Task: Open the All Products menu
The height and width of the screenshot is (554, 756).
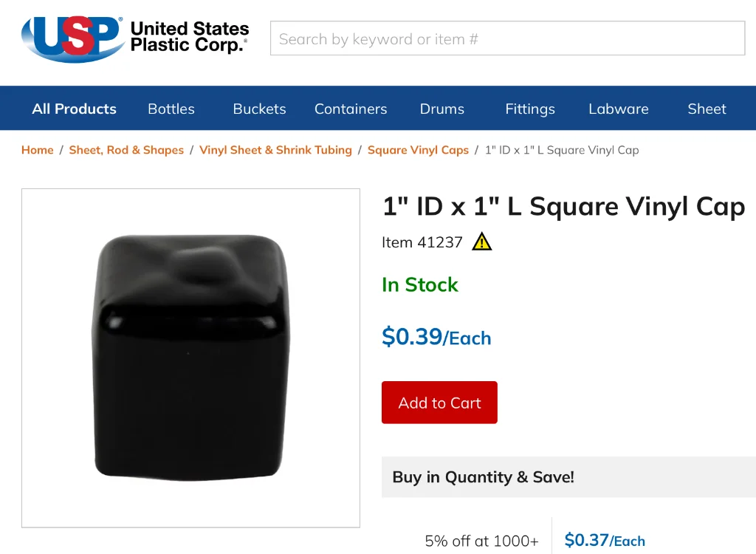Action: pos(74,109)
